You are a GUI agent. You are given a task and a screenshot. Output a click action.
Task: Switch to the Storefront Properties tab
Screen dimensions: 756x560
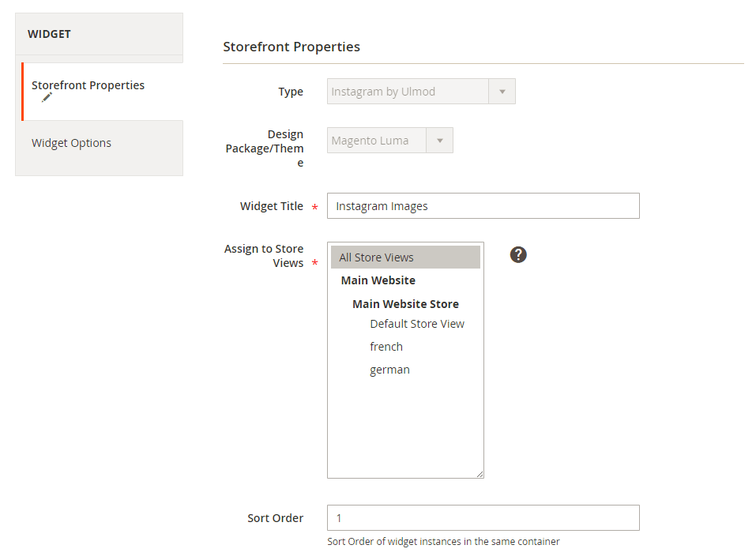tap(88, 85)
